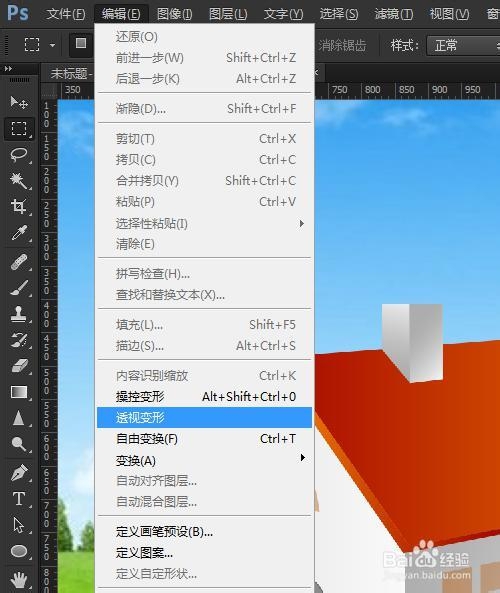Select the Sharpen/Blur tool
Screen dimensions: 500x593
pyautogui.click(x=19, y=418)
